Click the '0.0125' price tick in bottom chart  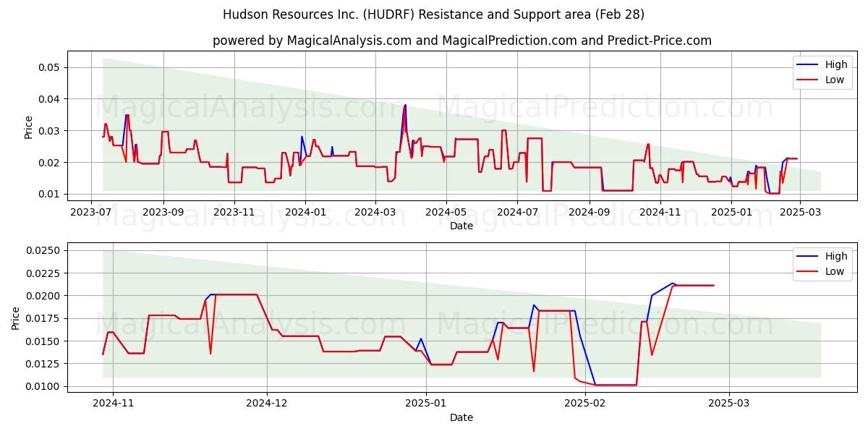[x=43, y=364]
